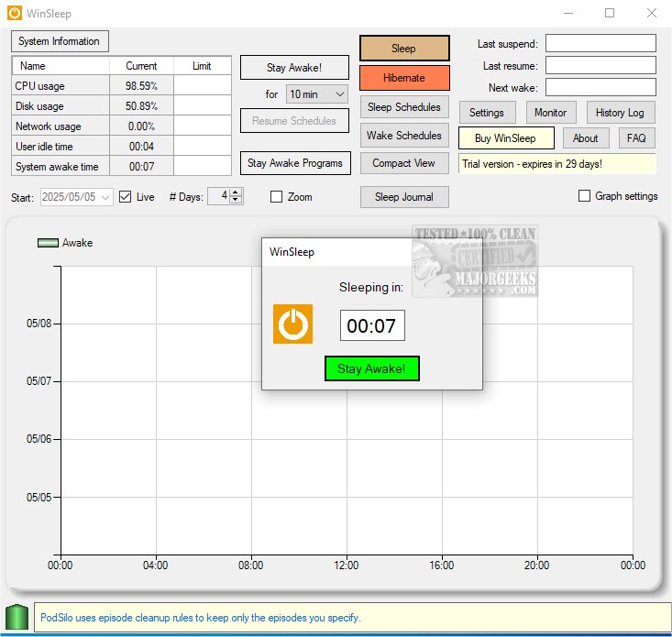Click the User idle time row label

(44, 147)
